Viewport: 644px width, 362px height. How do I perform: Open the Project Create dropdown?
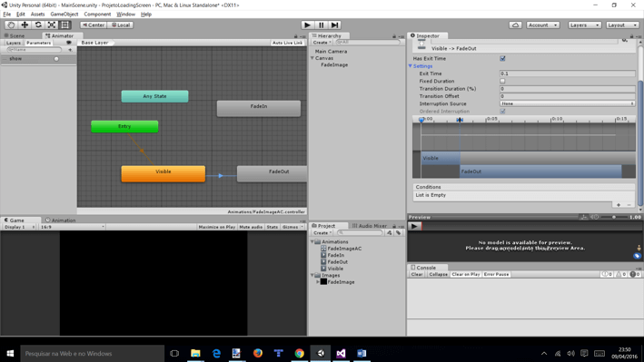tap(322, 232)
